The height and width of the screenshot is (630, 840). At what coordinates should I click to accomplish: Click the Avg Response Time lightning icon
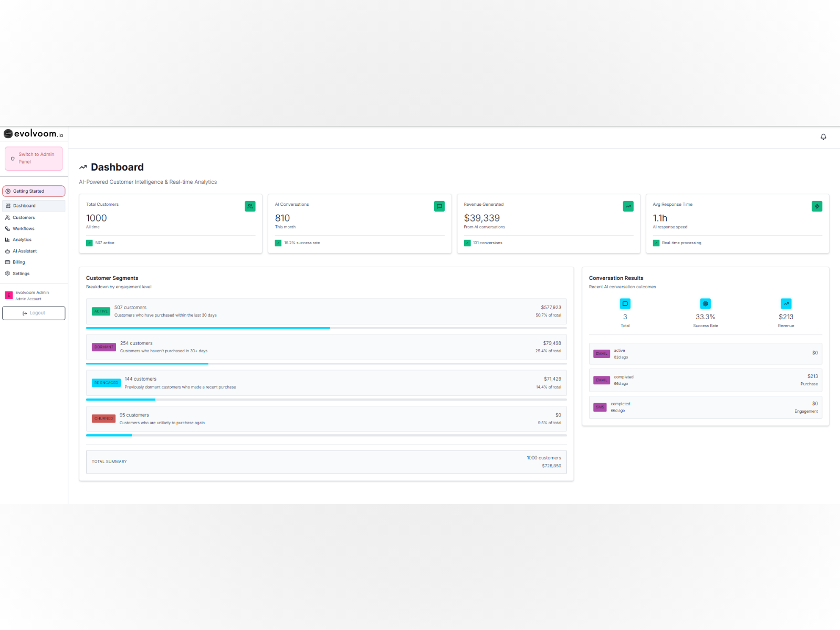coord(817,206)
